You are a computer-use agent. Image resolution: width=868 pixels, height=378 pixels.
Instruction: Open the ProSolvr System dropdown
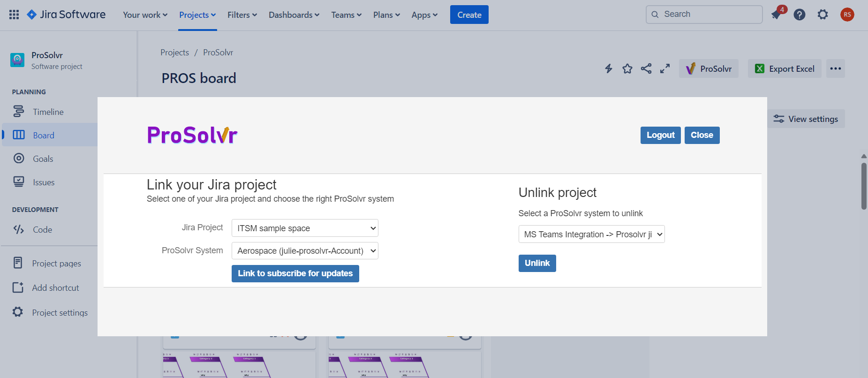305,251
